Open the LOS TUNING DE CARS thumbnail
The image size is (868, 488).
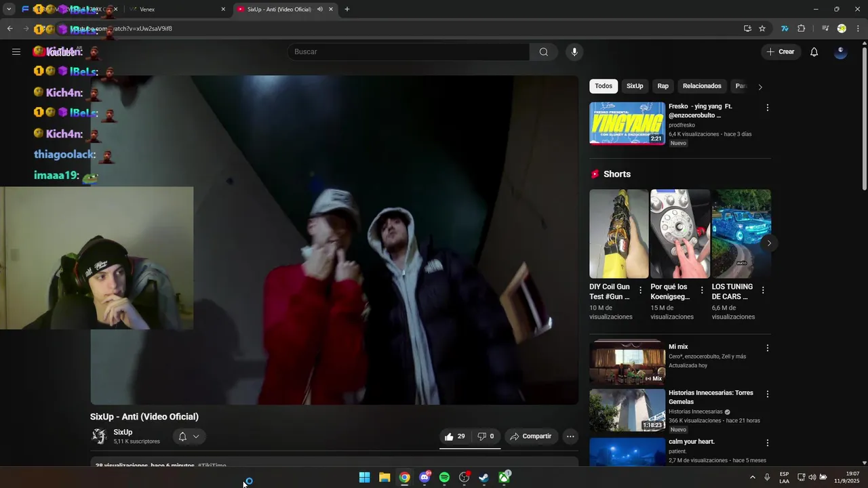click(741, 234)
